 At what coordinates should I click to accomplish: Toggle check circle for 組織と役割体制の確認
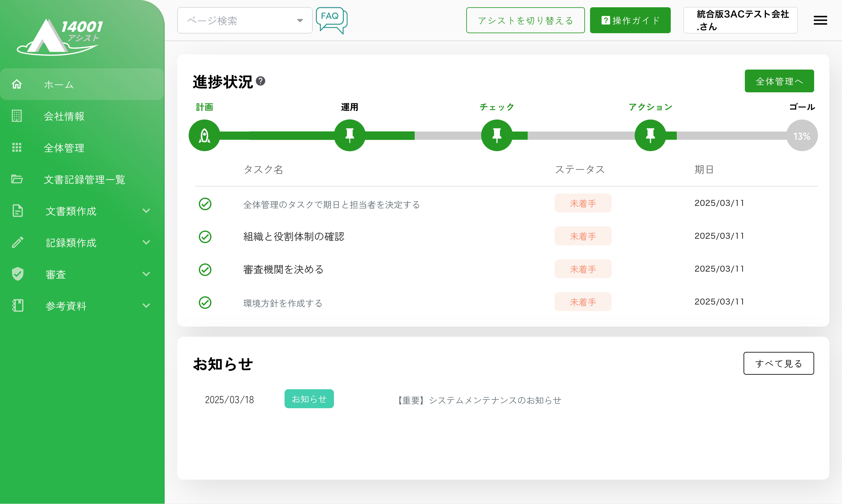(205, 237)
